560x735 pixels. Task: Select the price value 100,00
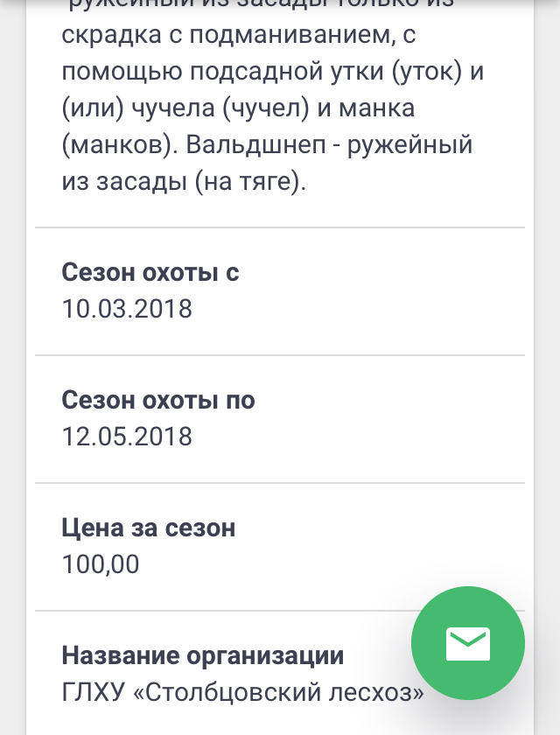(x=101, y=564)
